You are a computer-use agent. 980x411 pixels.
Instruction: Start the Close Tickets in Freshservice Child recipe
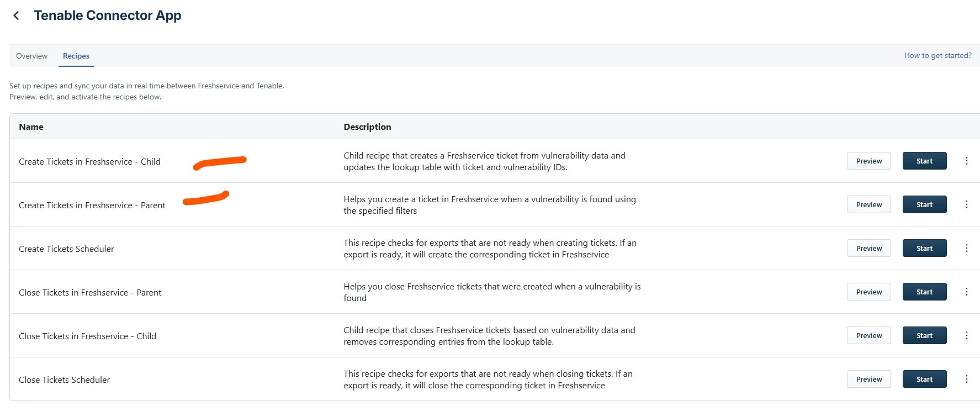924,335
